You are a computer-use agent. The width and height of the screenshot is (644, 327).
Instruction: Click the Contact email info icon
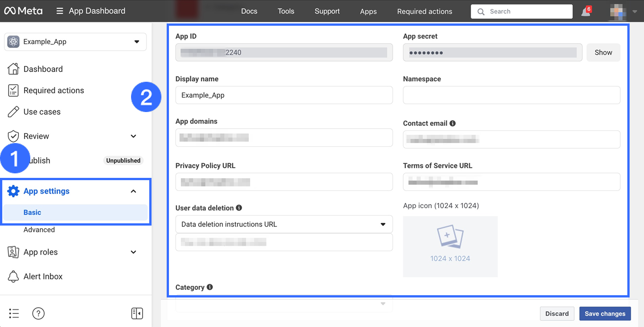[452, 123]
